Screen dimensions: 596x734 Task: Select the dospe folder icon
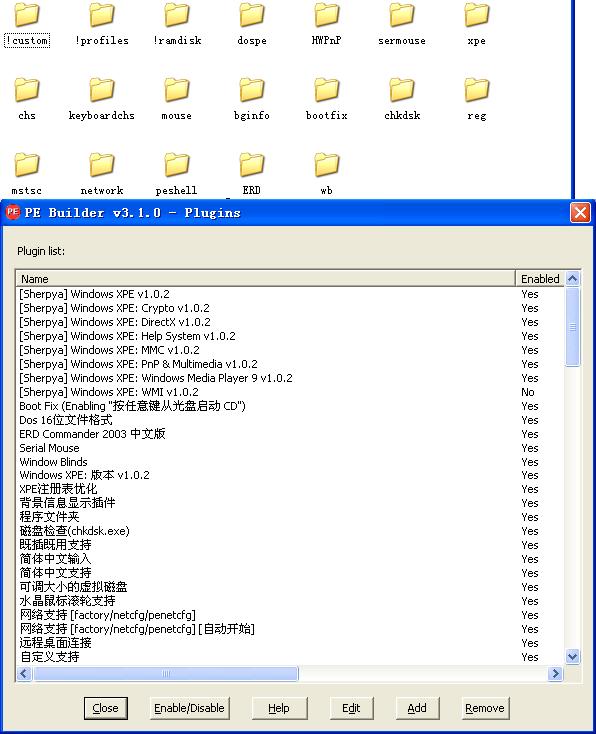[x=251, y=15]
